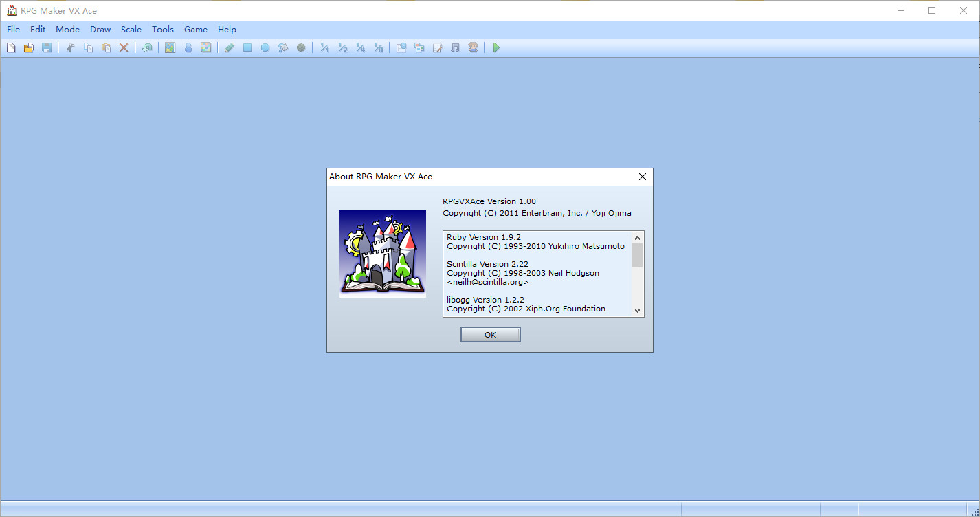Click the credits list scroll-up arrow
Screen dimensions: 980x517
tap(638, 237)
